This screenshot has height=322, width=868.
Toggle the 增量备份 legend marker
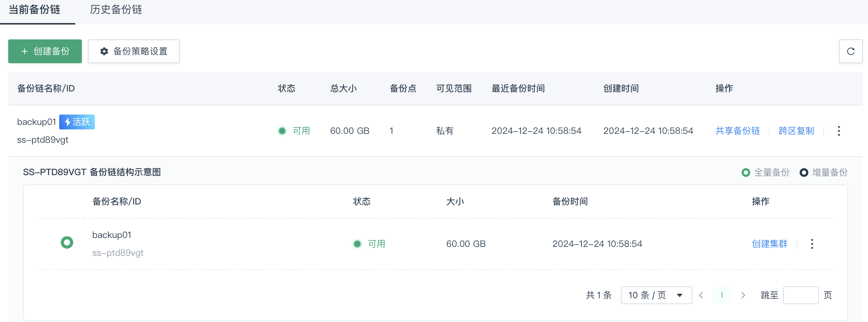pyautogui.click(x=804, y=173)
